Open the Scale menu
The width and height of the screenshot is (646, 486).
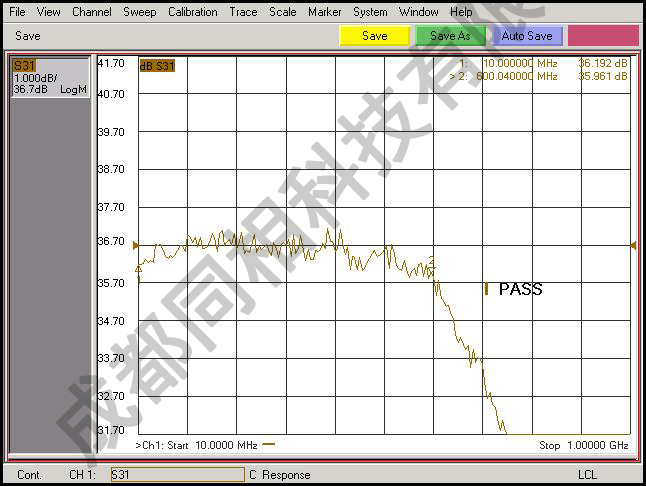click(283, 12)
